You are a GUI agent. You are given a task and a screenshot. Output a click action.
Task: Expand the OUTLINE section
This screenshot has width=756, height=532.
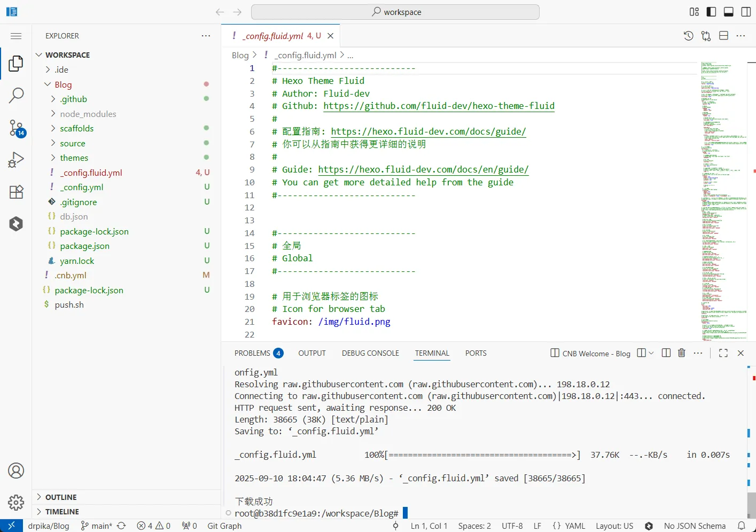(x=61, y=497)
